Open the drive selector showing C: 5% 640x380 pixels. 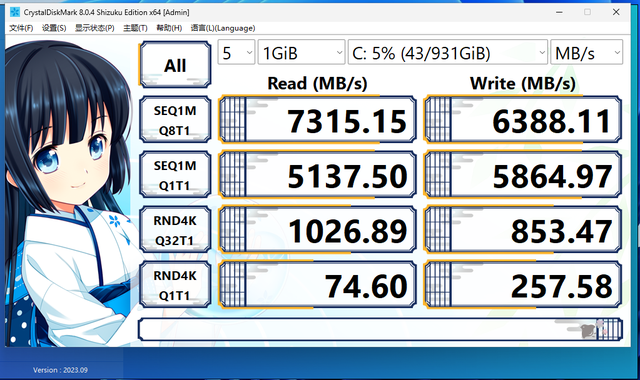coord(447,52)
